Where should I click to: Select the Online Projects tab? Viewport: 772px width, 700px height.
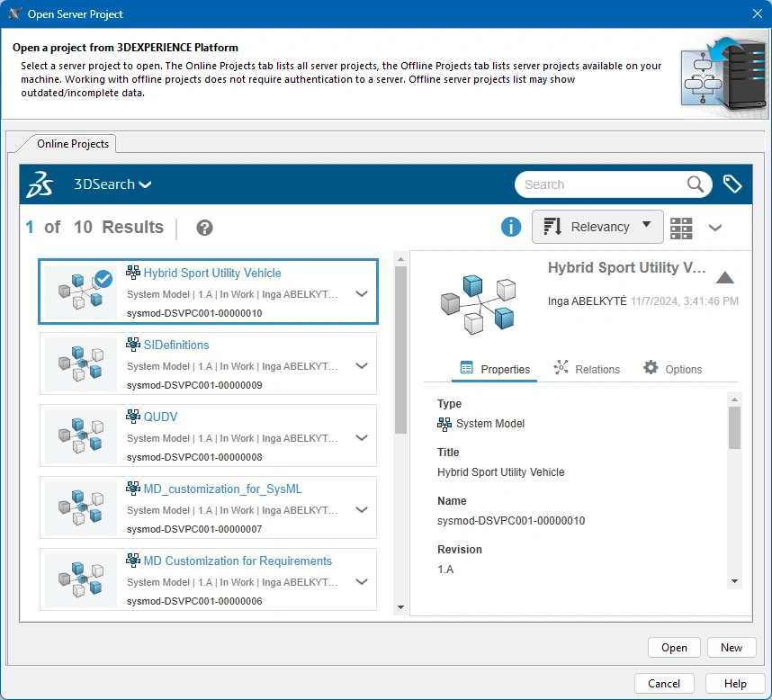[73, 144]
